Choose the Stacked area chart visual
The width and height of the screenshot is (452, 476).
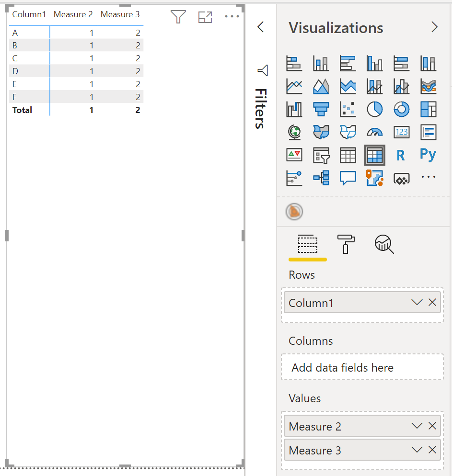(348, 86)
